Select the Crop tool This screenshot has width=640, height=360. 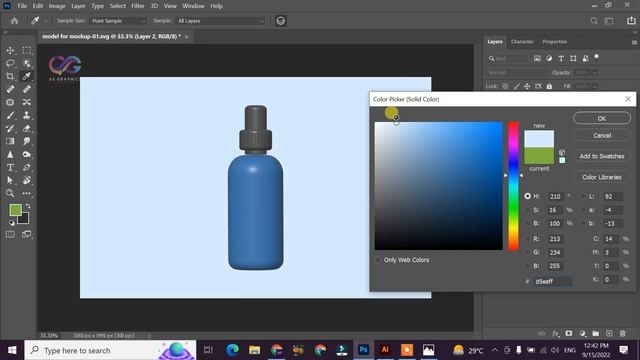click(10, 76)
